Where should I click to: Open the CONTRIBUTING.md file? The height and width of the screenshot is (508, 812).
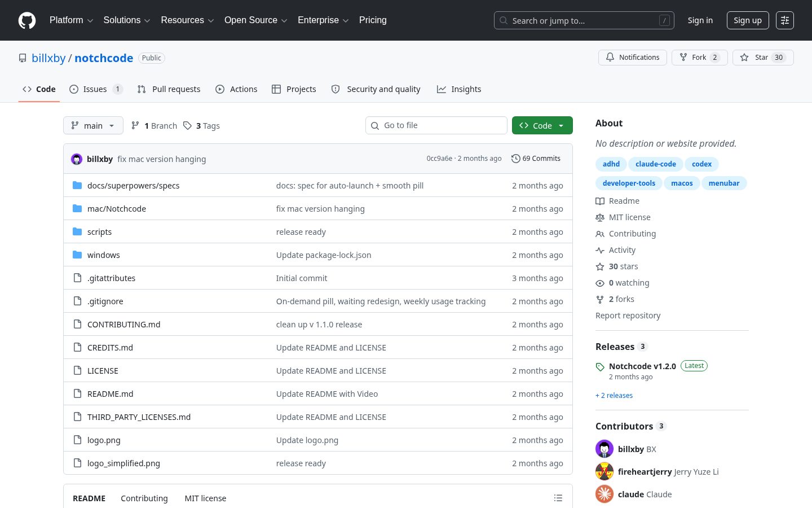click(123, 325)
